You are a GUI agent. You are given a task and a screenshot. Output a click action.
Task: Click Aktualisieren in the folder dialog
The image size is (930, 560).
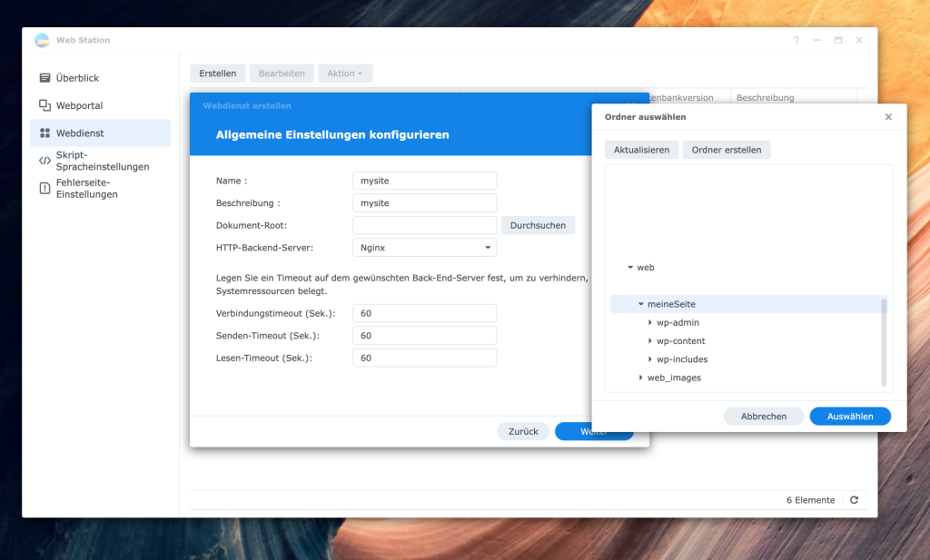point(641,150)
